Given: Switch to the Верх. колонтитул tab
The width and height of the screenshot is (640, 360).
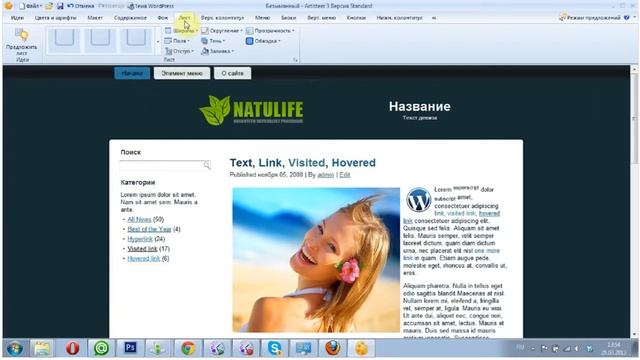Looking at the screenshot, I should click(x=222, y=18).
